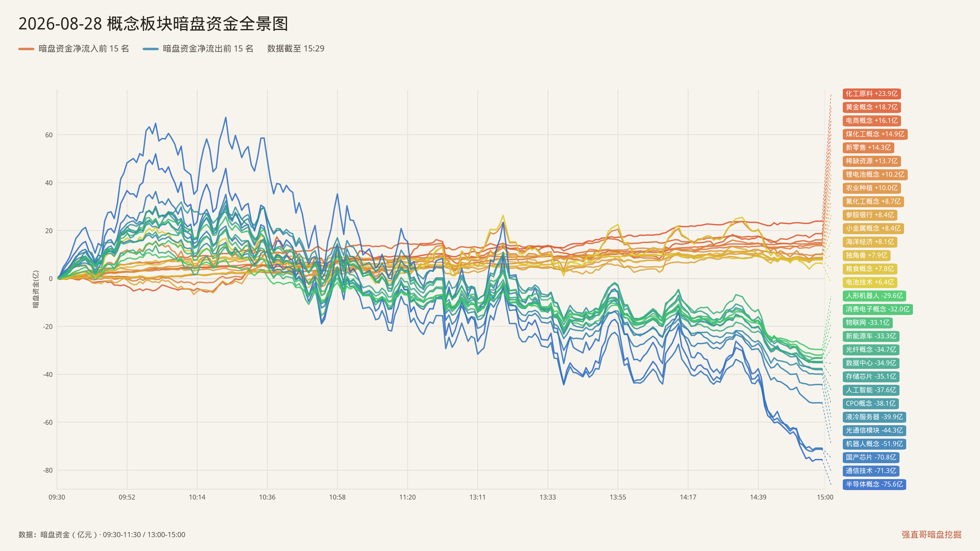The image size is (980, 551).
Task: Click the 通信技术 -71.3亿 label
Action: 871,471
